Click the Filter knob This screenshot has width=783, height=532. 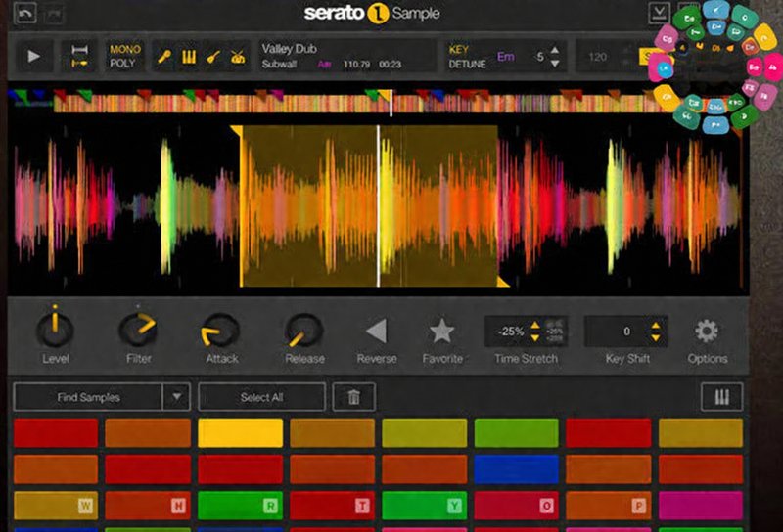coord(138,330)
